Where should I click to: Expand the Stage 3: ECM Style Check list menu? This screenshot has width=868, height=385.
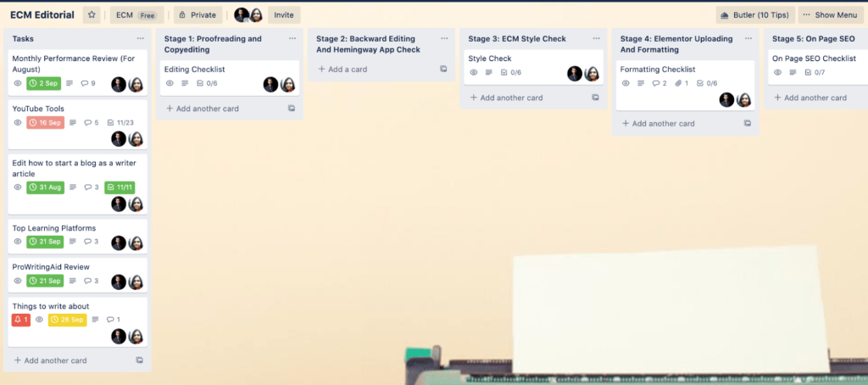(596, 39)
